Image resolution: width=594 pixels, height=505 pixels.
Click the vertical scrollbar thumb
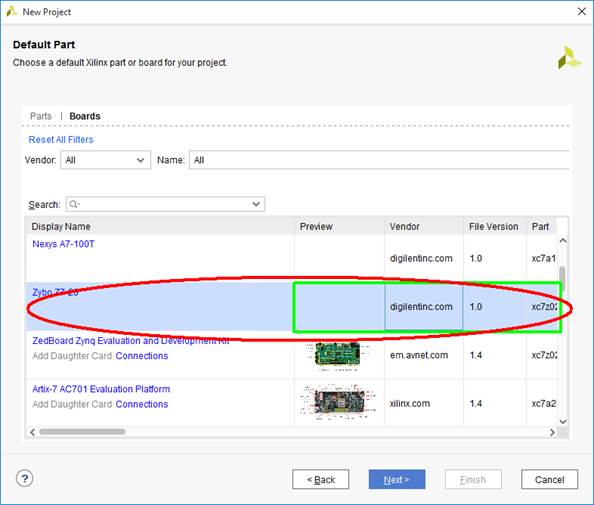tap(563, 278)
